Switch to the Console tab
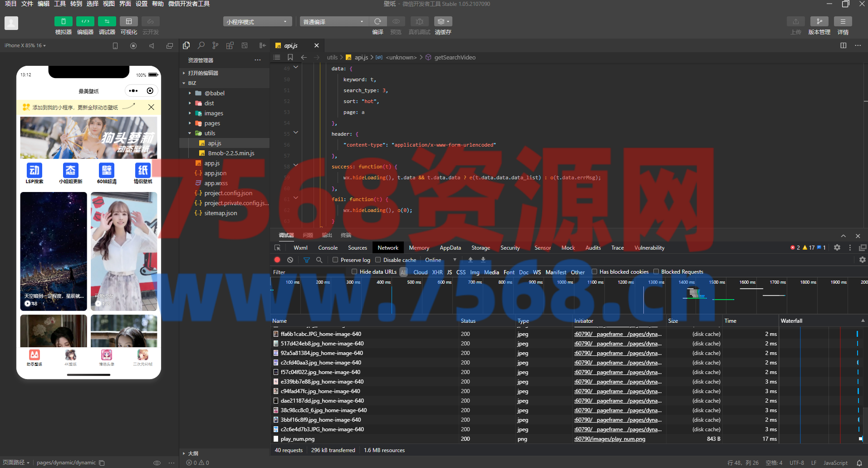 click(328, 248)
